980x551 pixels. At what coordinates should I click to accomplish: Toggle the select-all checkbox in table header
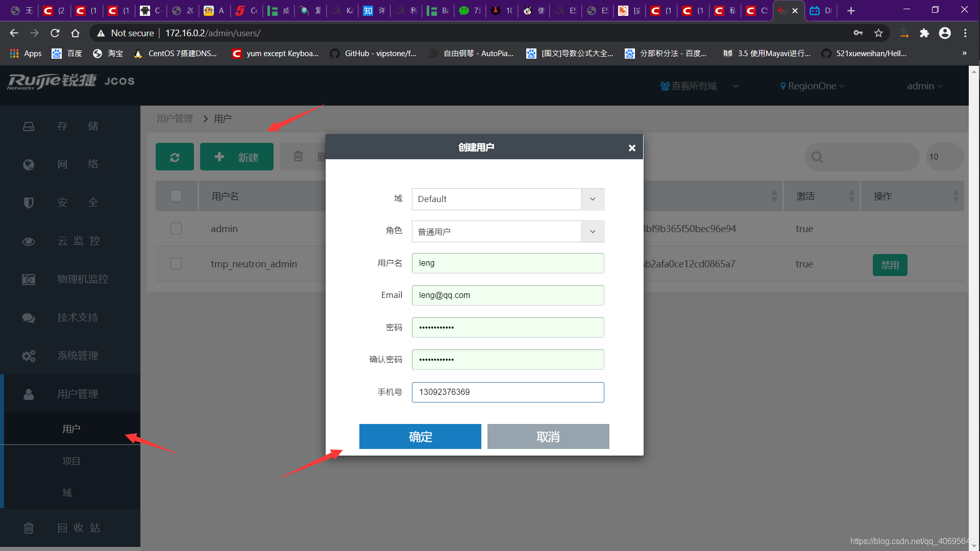tap(176, 196)
